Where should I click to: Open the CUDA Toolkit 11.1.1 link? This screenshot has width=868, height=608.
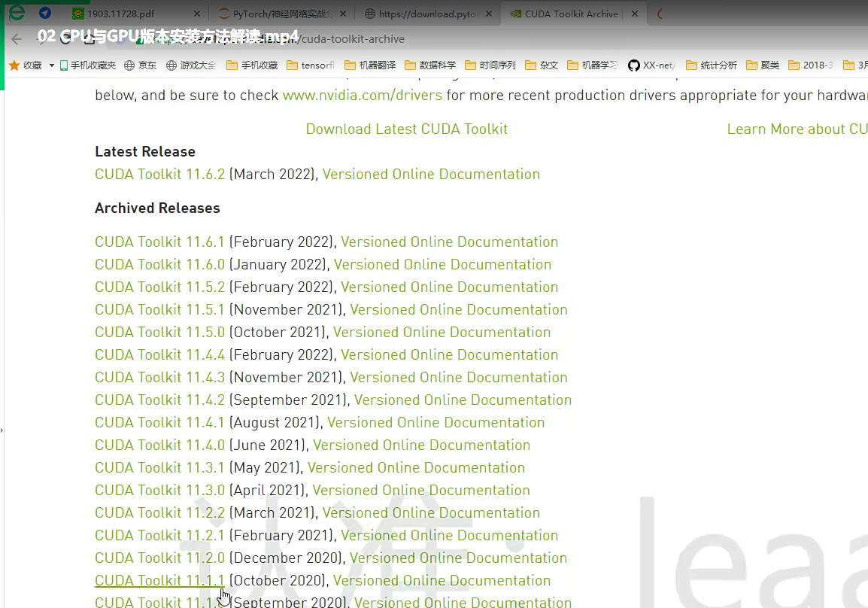[x=159, y=580]
